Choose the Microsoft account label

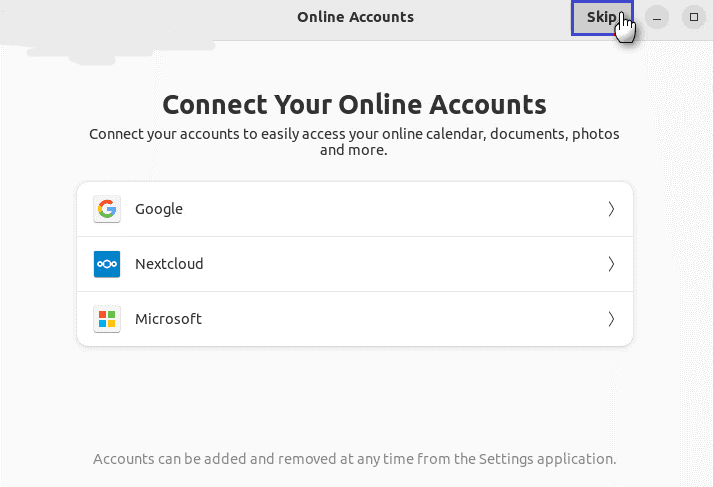coord(168,319)
